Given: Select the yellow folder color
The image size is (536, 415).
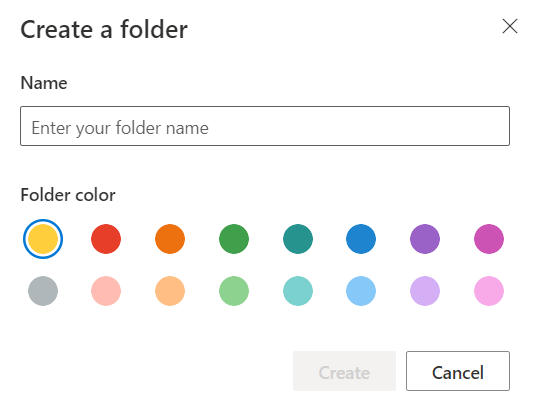Looking at the screenshot, I should [x=43, y=239].
